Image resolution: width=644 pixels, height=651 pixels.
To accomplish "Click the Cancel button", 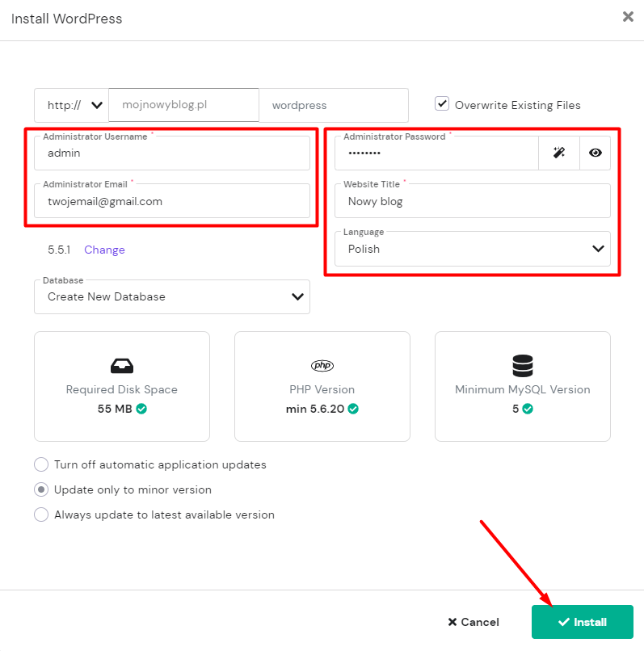I will tap(474, 622).
